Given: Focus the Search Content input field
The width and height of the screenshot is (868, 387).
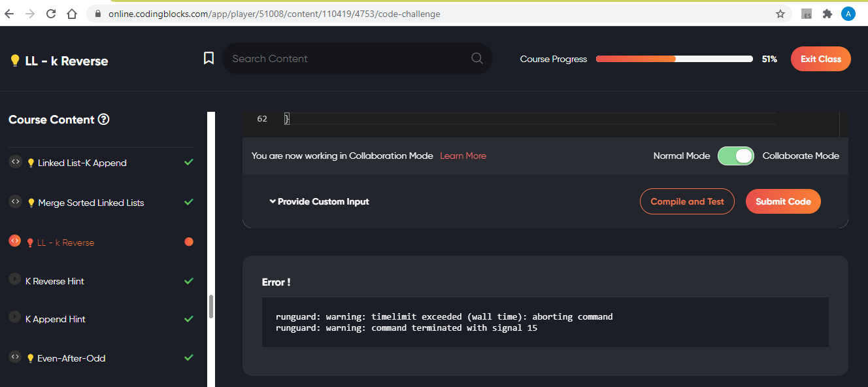Looking at the screenshot, I should 346,59.
